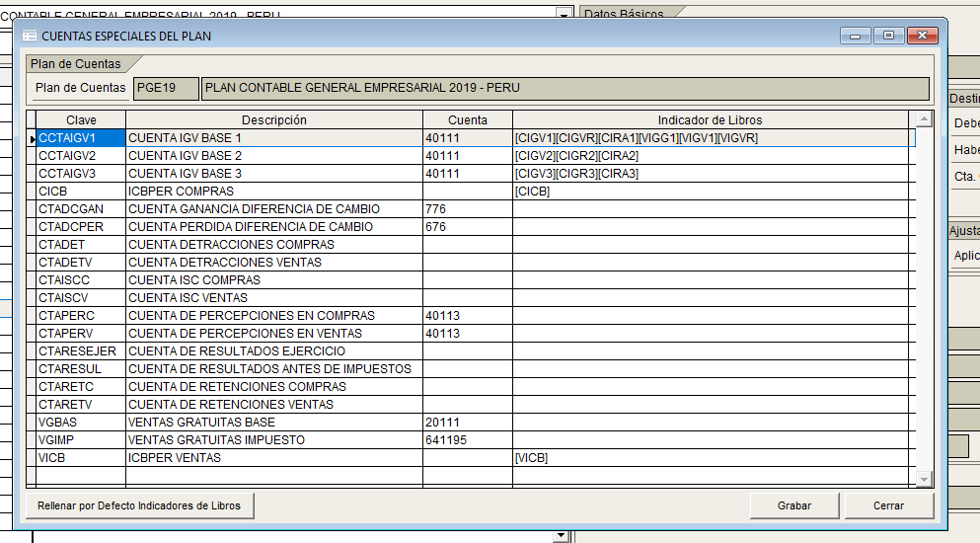Image resolution: width=980 pixels, height=543 pixels.
Task: Click the grid scrollbar up arrow
Action: pyautogui.click(x=924, y=118)
